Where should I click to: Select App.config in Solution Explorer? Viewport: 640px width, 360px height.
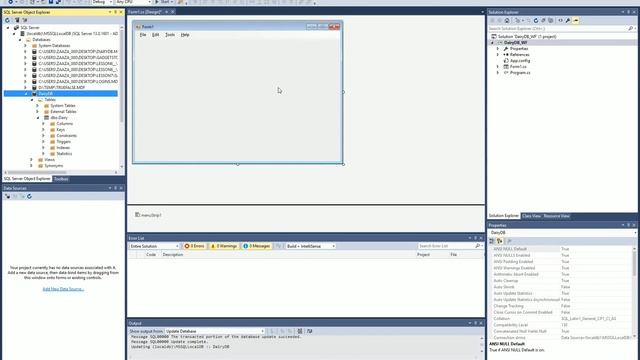pos(520,60)
